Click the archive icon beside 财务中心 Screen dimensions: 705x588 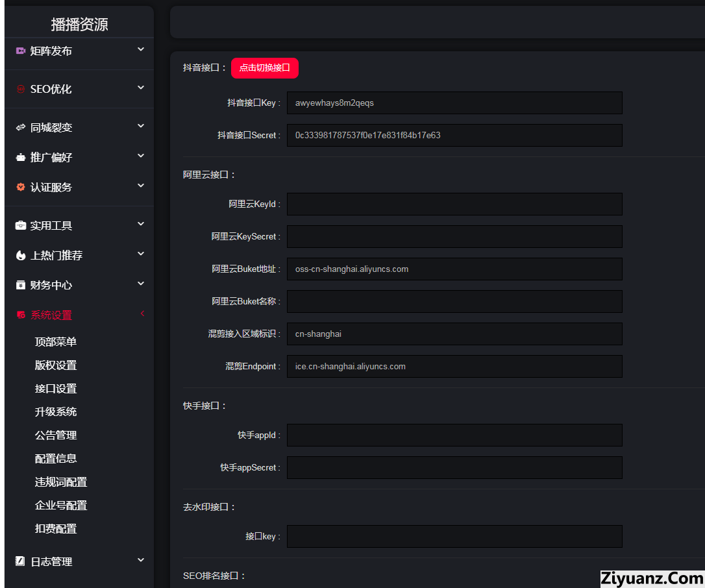20,286
